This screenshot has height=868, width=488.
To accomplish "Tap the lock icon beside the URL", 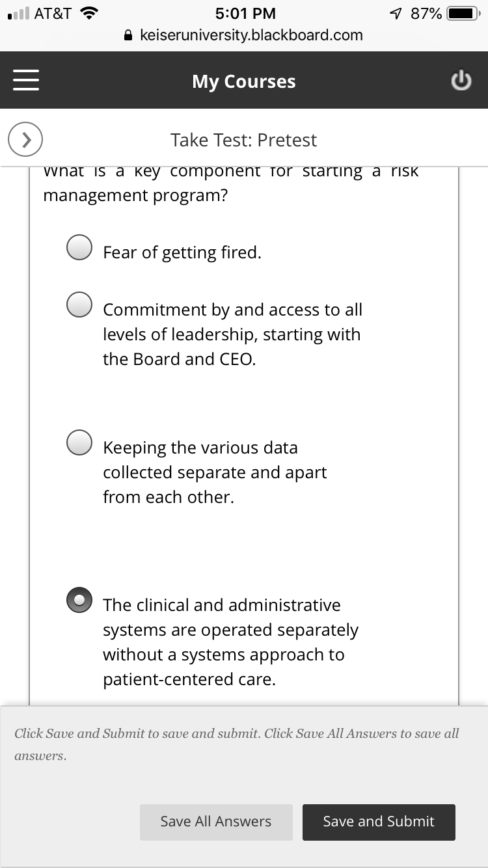I will (129, 36).
